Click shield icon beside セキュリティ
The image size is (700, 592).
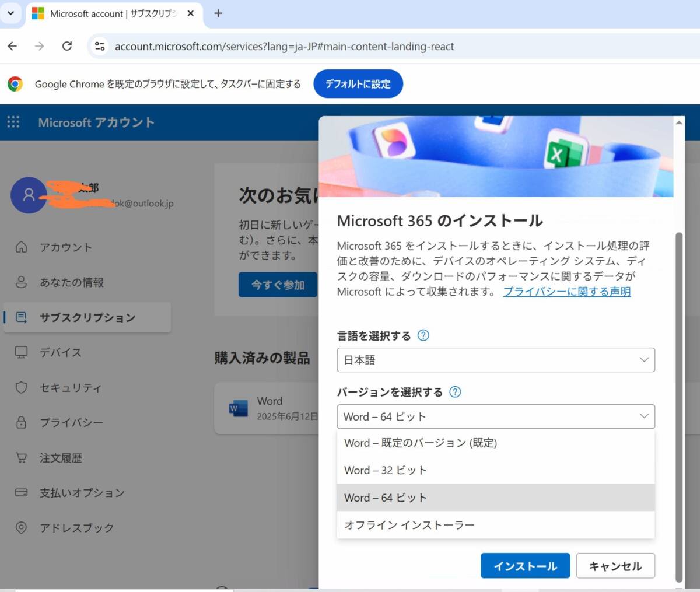(21, 387)
